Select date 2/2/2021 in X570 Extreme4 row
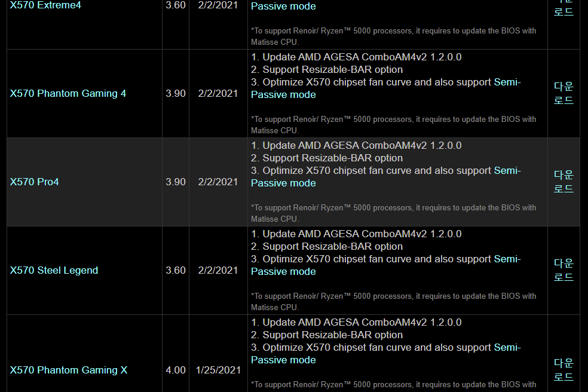Viewport: 588px width, 392px height. point(218,5)
